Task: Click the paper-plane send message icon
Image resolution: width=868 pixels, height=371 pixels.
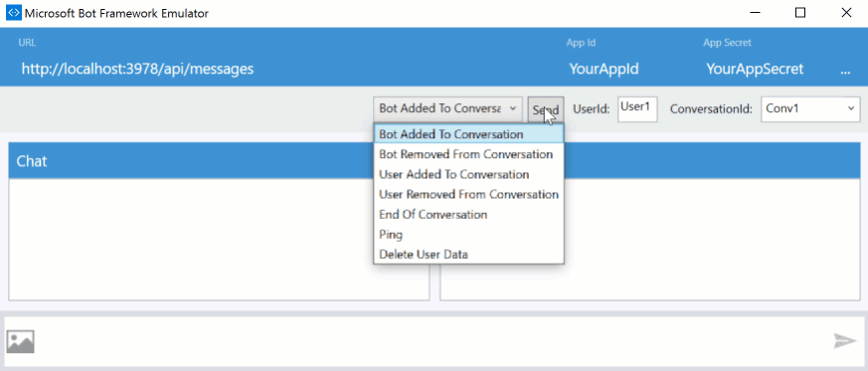Action: 845,340
